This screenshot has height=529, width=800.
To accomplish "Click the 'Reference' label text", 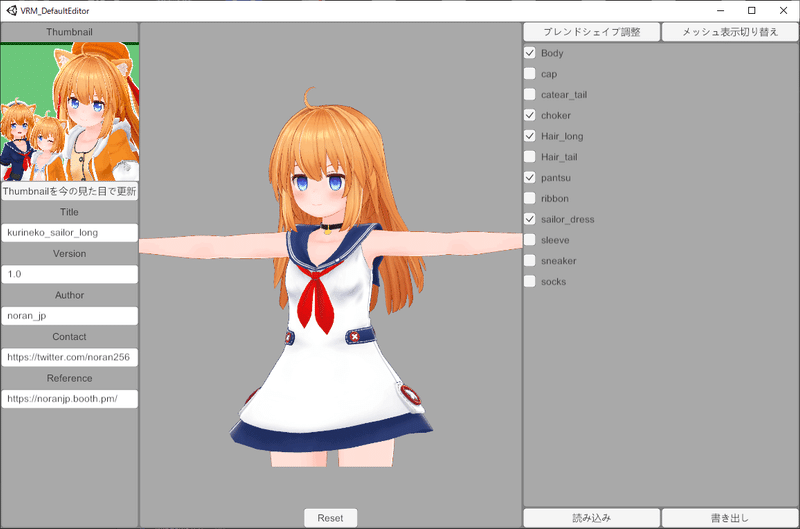I will coord(69,378).
